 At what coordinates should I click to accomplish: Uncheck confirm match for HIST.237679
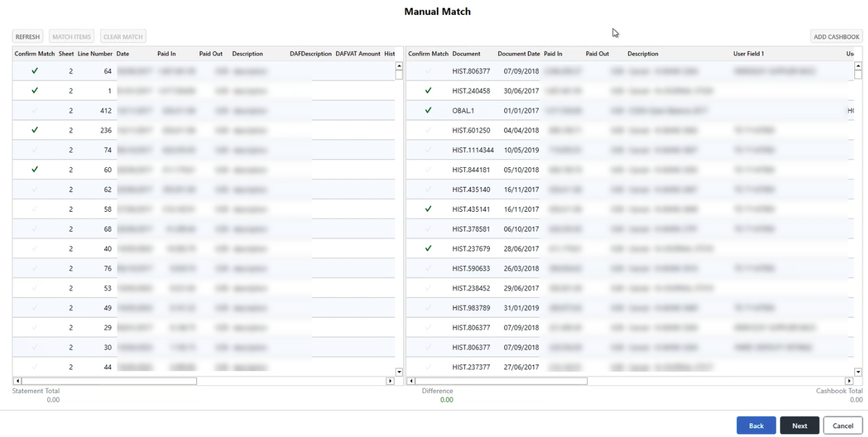point(428,249)
